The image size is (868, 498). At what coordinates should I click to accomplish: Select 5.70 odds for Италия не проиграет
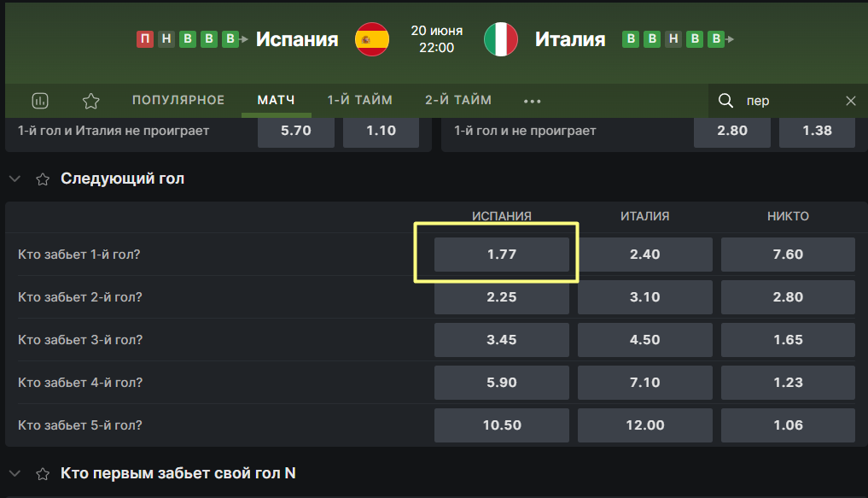tap(296, 132)
